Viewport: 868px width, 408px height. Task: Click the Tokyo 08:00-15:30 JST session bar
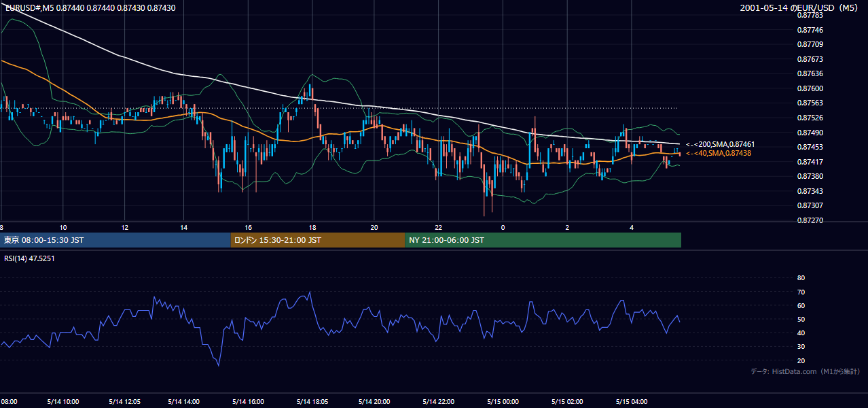point(115,240)
